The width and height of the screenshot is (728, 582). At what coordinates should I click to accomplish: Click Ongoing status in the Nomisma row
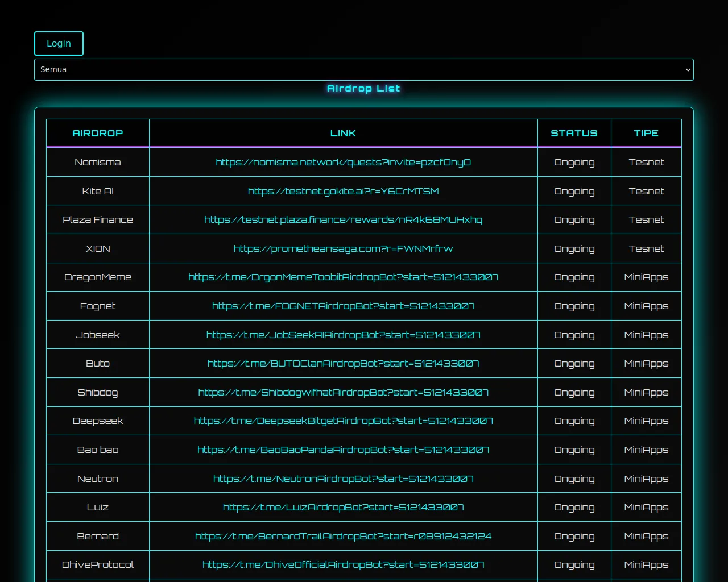click(574, 163)
